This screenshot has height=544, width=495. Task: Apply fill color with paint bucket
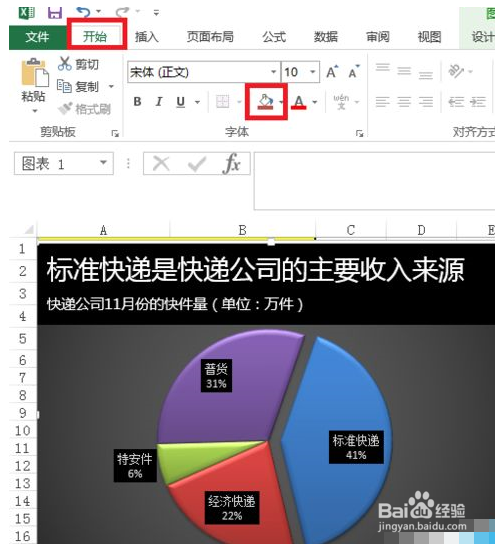(266, 102)
